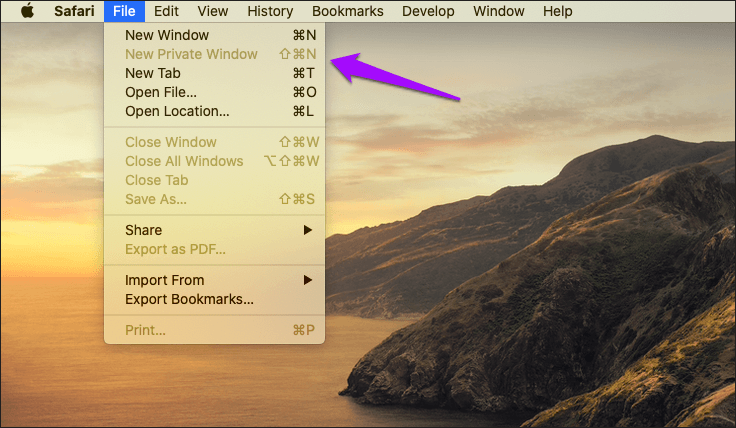This screenshot has height=428, width=736.
Task: Select Open Location… menu item
Action: pos(214,111)
